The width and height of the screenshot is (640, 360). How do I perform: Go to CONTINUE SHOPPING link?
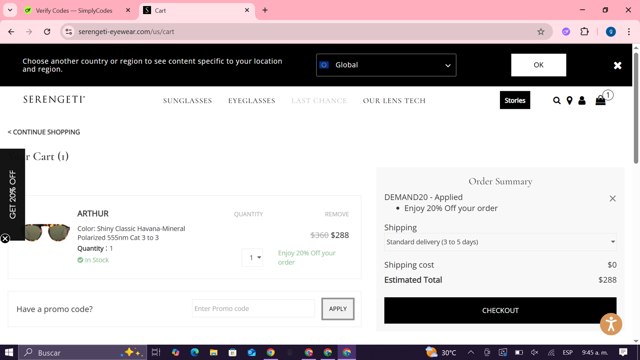pyautogui.click(x=44, y=132)
